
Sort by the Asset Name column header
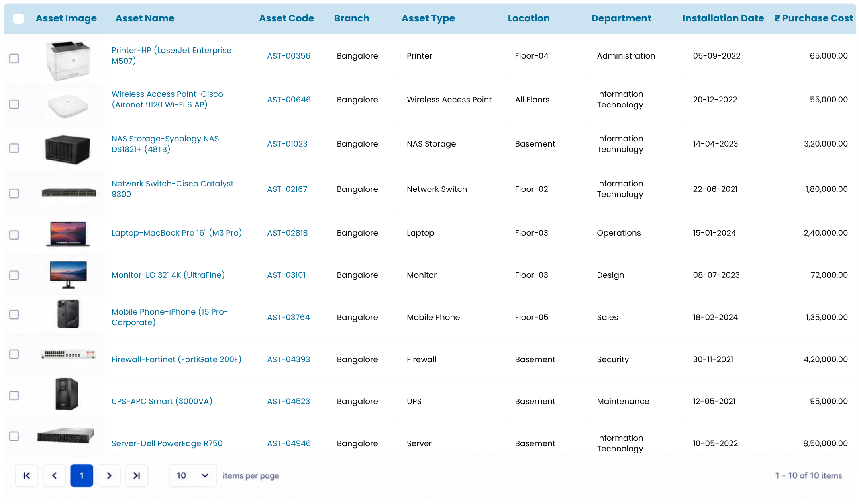point(145,18)
